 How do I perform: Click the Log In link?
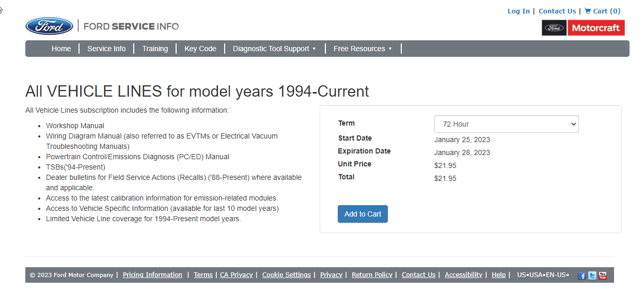coord(519,11)
